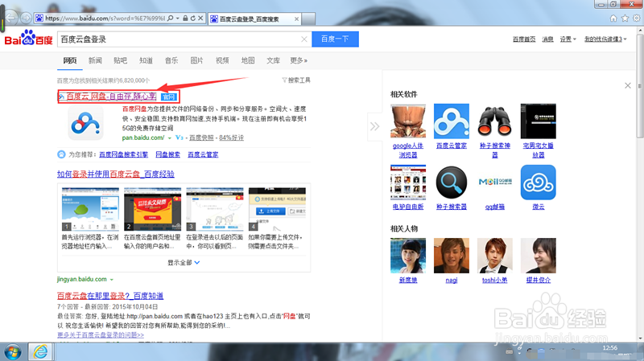Image resolution: width=644 pixels, height=361 pixels.
Task: Collapse sidebar with double chevron
Action: point(374,126)
